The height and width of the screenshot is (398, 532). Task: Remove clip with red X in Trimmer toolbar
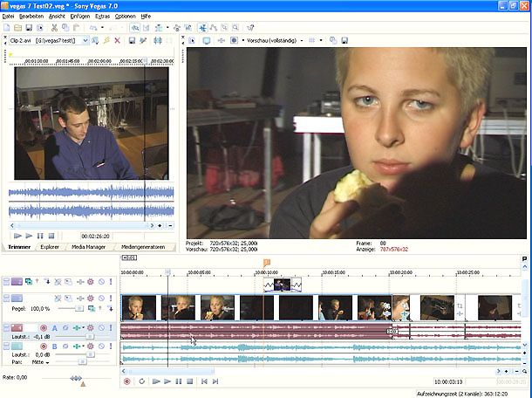[x=117, y=40]
